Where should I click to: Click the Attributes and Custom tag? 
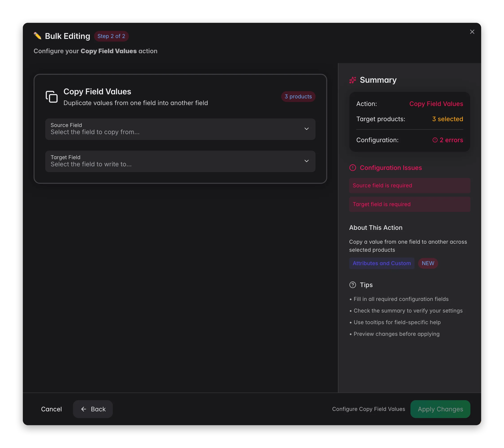(x=382, y=263)
